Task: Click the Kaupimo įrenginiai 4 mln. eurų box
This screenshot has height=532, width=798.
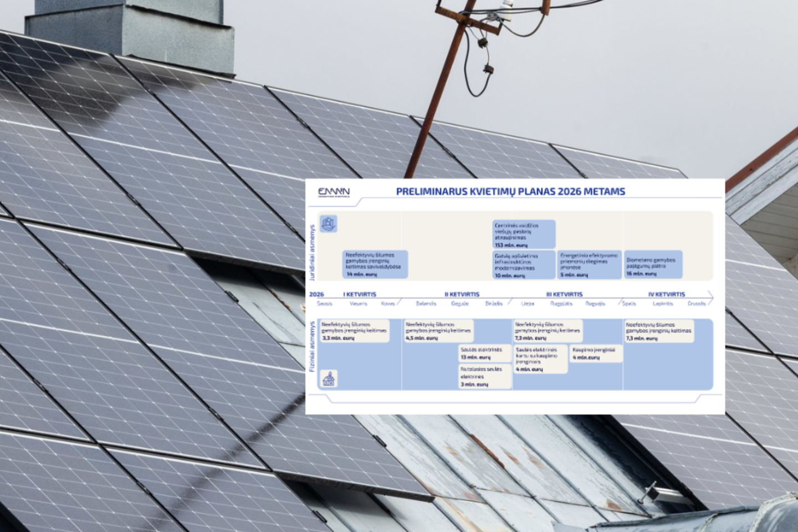Action: coord(595,354)
